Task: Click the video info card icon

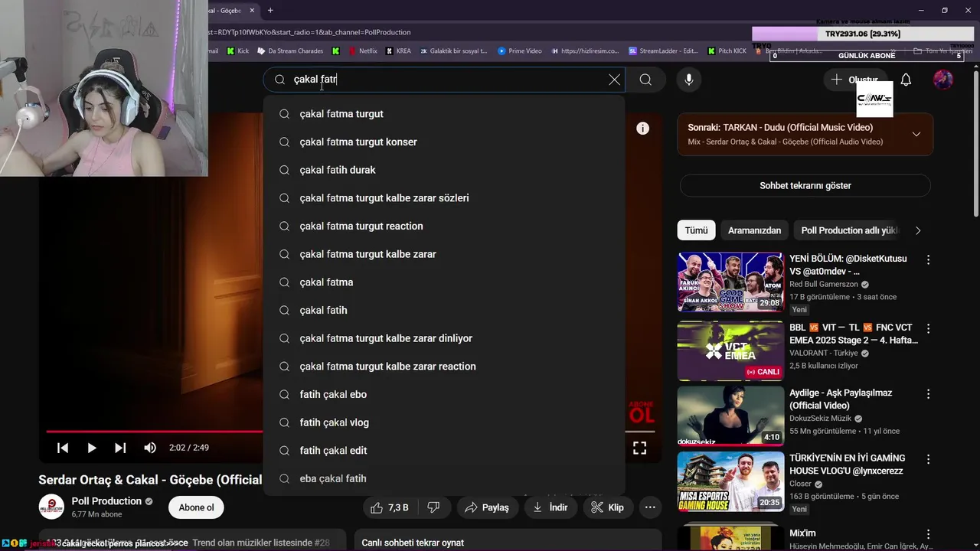Action: (643, 129)
